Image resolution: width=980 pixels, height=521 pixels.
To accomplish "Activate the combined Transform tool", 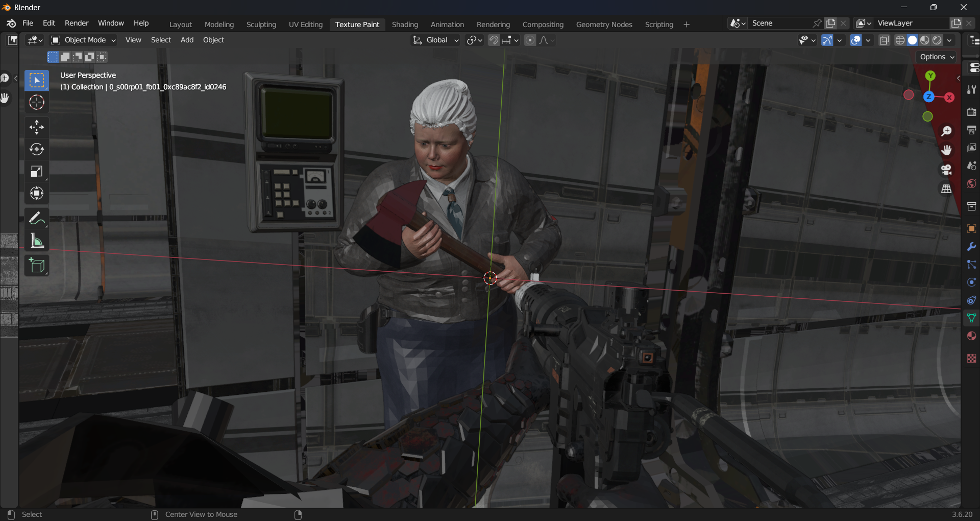I will click(37, 193).
